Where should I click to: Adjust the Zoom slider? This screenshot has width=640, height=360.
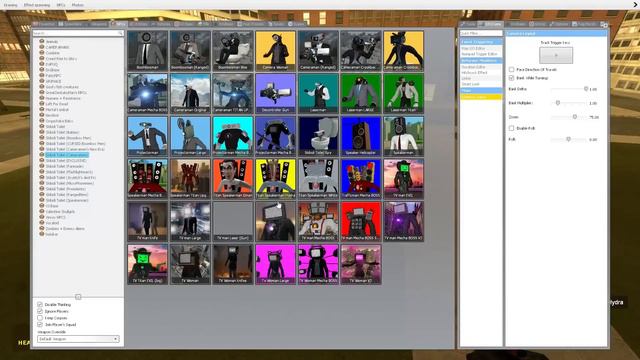(569, 117)
